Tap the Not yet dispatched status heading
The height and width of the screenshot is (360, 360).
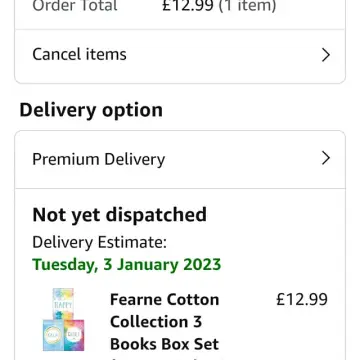(119, 215)
